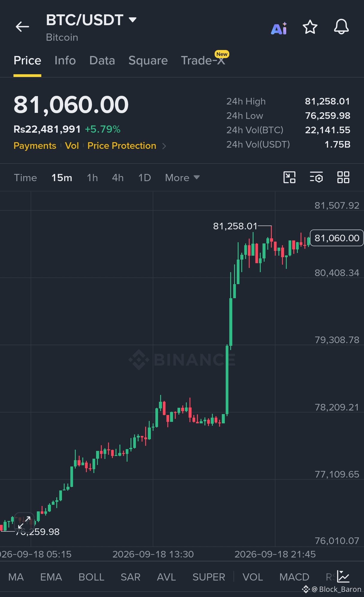Switch to the Info tab

pos(65,60)
